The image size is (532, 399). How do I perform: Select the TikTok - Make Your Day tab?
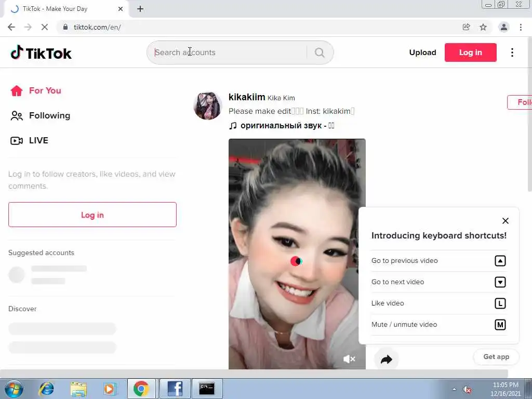point(66,9)
